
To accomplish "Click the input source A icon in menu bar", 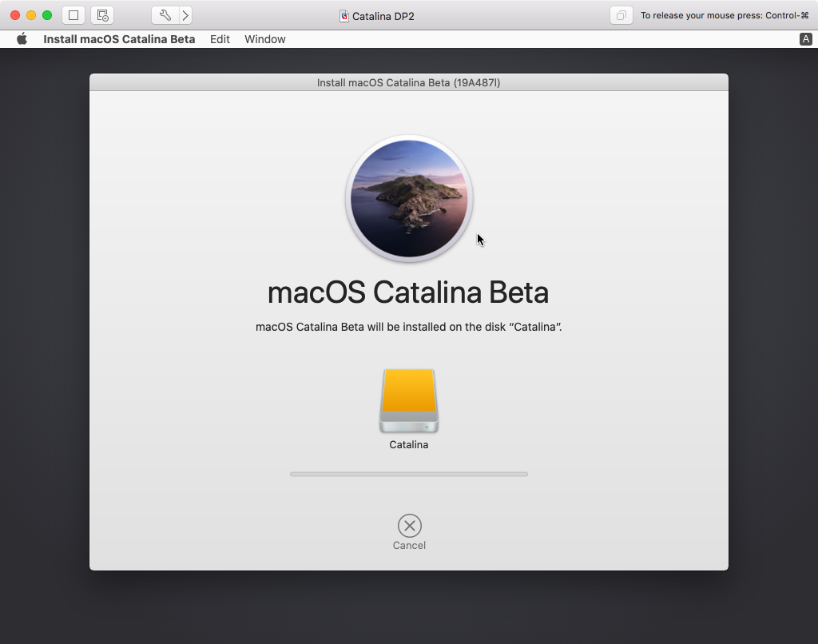I will (805, 39).
